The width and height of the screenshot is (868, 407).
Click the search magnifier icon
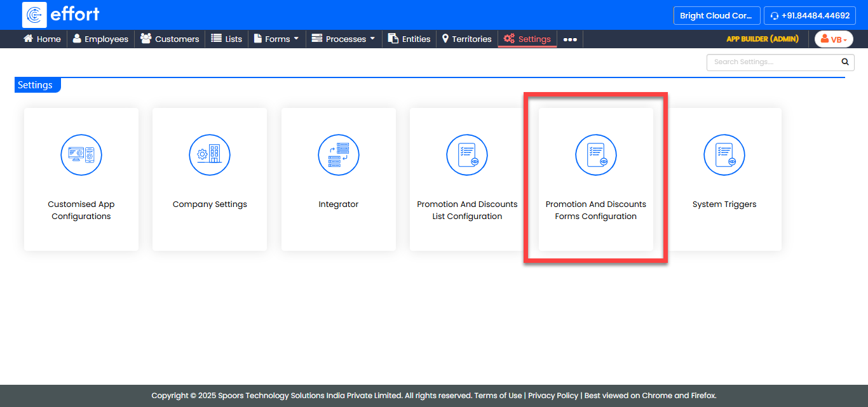pyautogui.click(x=844, y=62)
